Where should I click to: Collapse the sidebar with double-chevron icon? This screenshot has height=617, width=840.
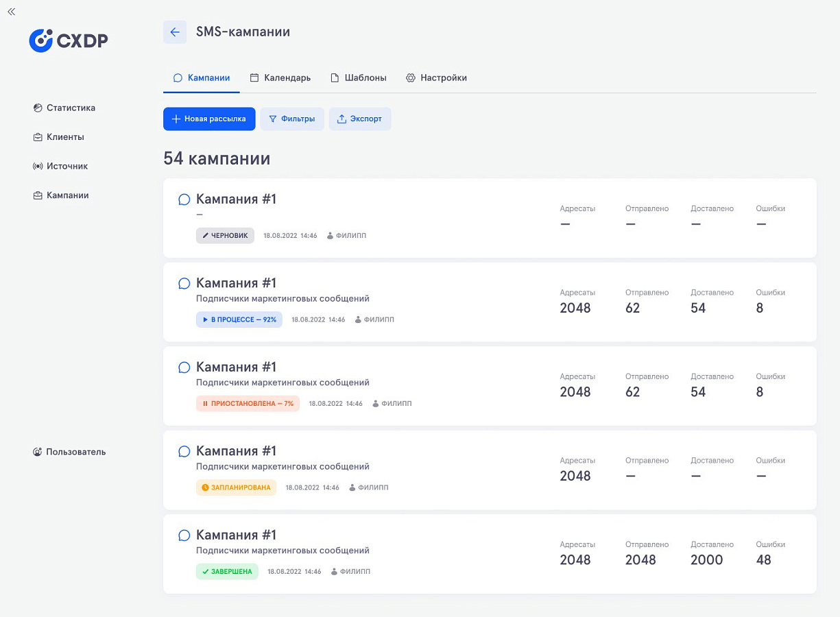11,12
